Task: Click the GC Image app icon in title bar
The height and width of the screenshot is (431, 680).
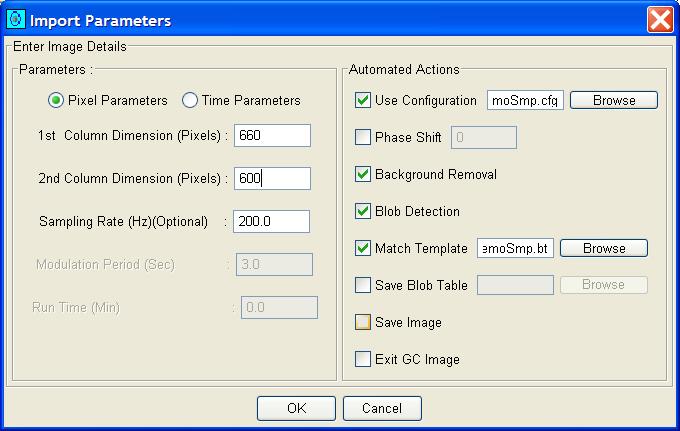Action: (x=16, y=20)
